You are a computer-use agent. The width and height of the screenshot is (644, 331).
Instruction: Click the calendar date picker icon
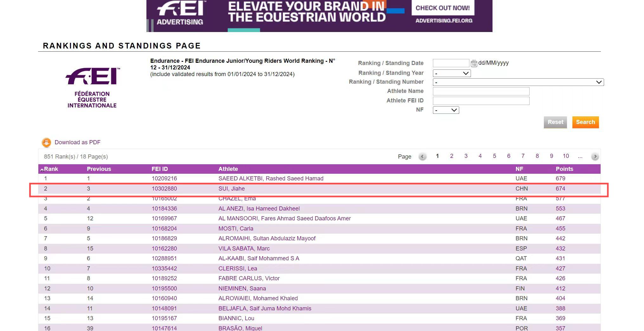tap(473, 63)
